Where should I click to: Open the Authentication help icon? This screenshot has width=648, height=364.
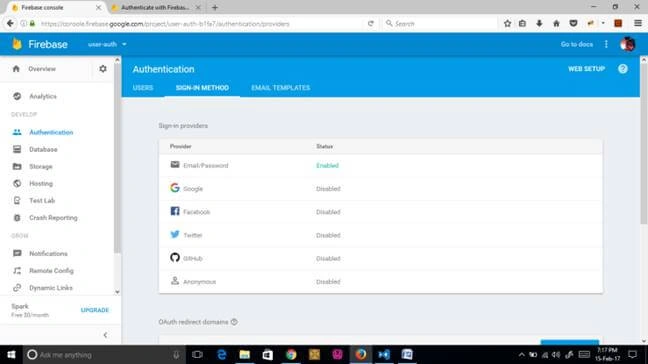point(623,69)
